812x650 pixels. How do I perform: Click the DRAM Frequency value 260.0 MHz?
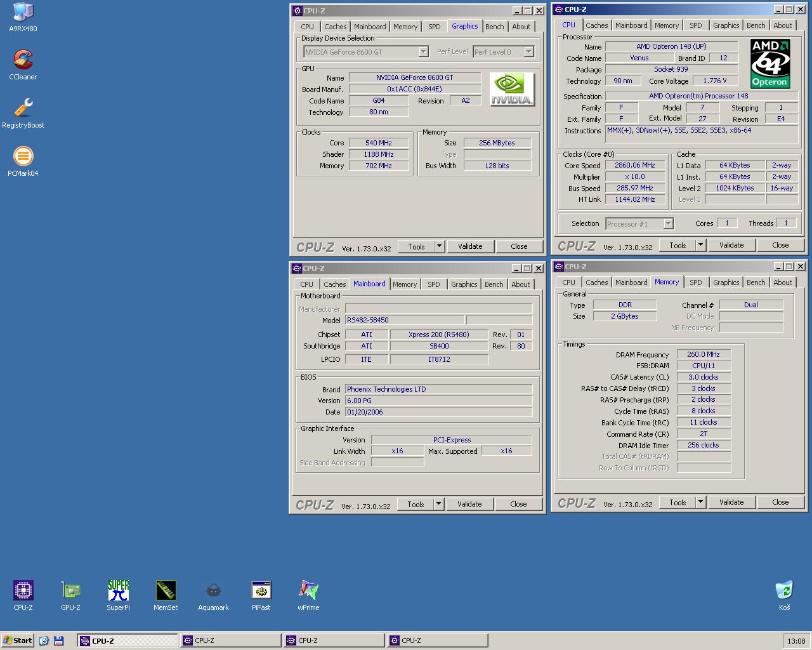(704, 354)
